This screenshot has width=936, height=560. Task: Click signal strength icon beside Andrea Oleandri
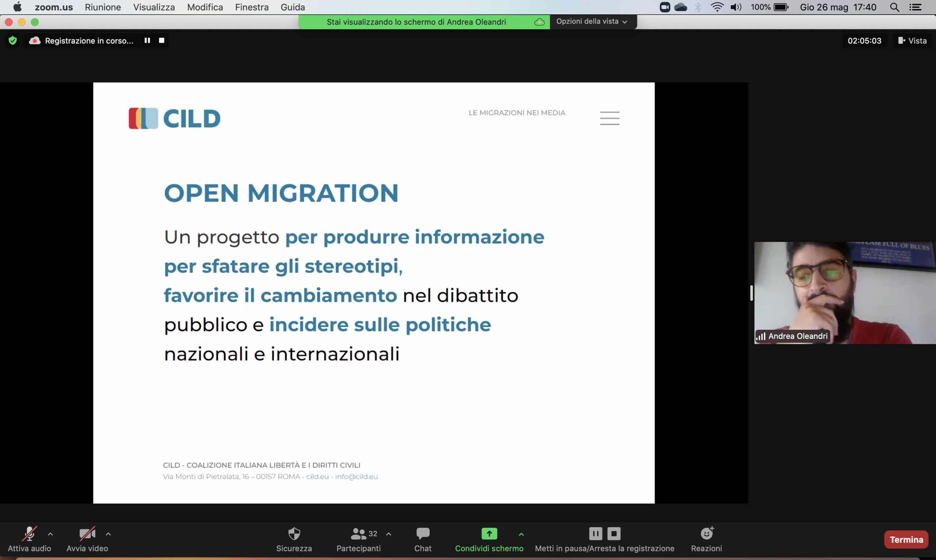click(760, 336)
